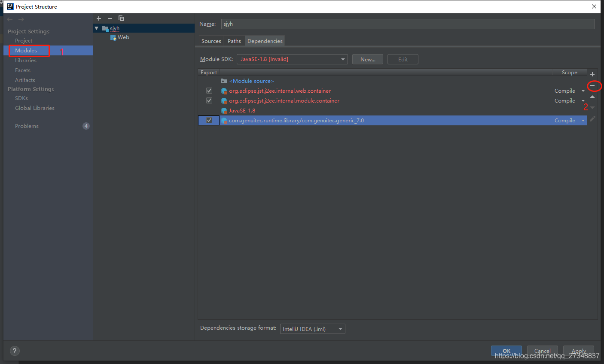Open scope dropdown for web.container
Image resolution: width=604 pixels, height=364 pixels.
click(x=583, y=91)
